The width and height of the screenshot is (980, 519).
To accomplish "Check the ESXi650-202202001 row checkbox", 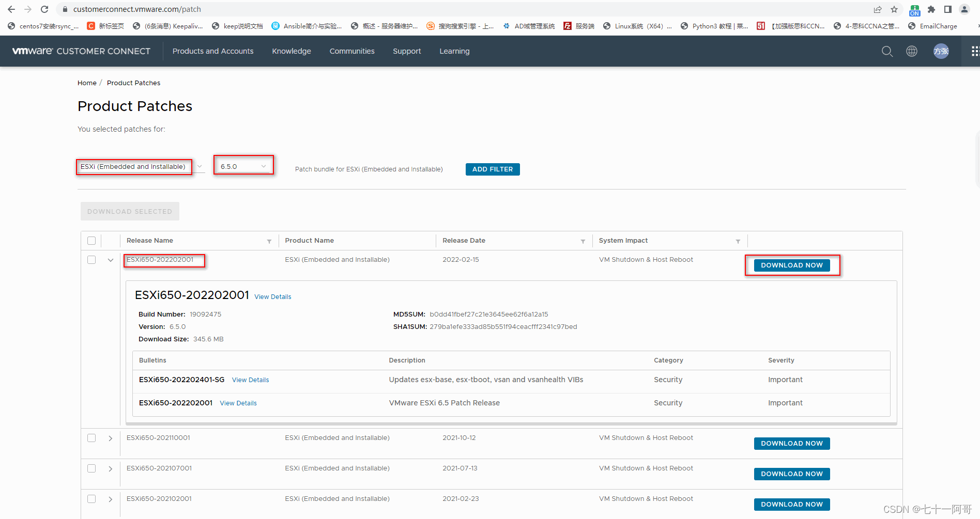I will [91, 260].
